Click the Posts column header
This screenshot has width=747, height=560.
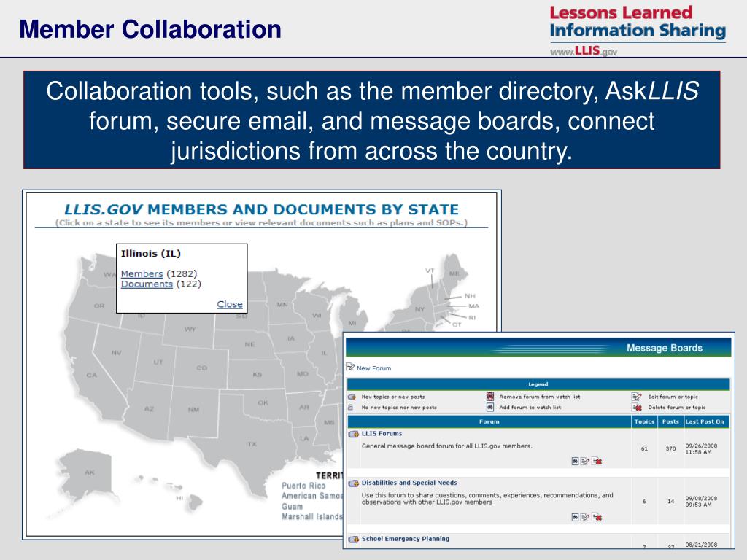coord(670,421)
